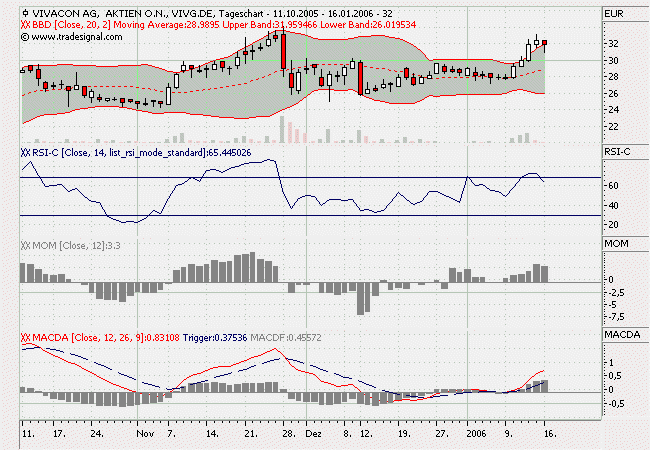650x450 pixels.
Task: Click the 19. date marker on time axis
Action: 404,434
